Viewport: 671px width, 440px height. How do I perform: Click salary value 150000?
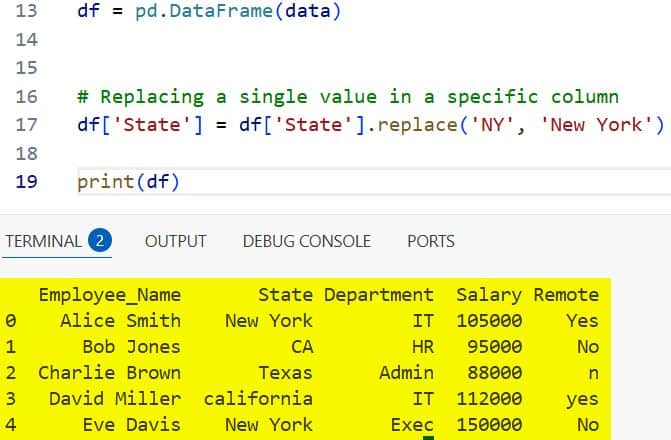click(x=489, y=425)
